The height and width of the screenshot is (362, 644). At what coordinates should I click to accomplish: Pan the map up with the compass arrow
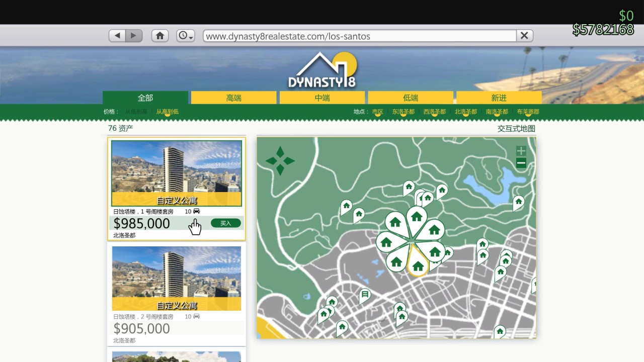(280, 152)
